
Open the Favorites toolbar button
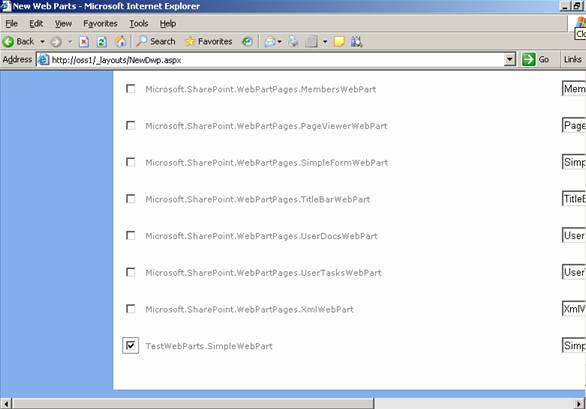[209, 41]
